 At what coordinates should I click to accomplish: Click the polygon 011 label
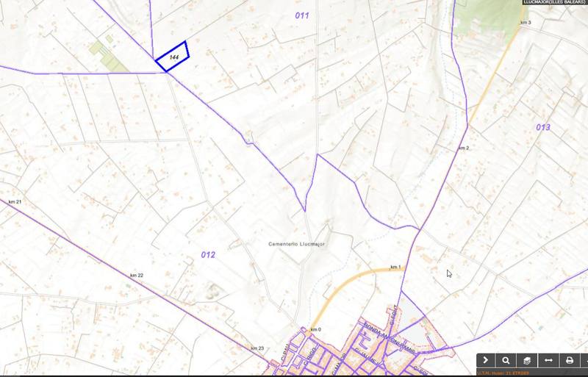pos(301,15)
